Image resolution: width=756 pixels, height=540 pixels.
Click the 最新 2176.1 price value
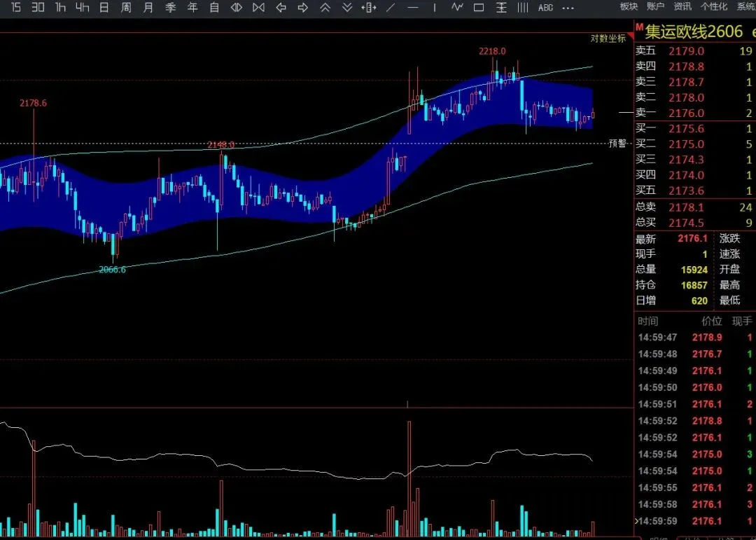tap(692, 238)
